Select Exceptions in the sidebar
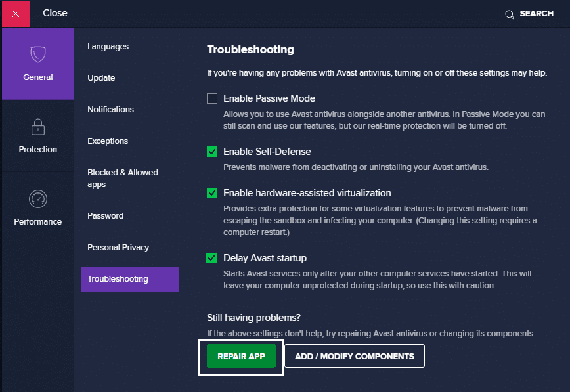The image size is (570, 392). coord(108,141)
